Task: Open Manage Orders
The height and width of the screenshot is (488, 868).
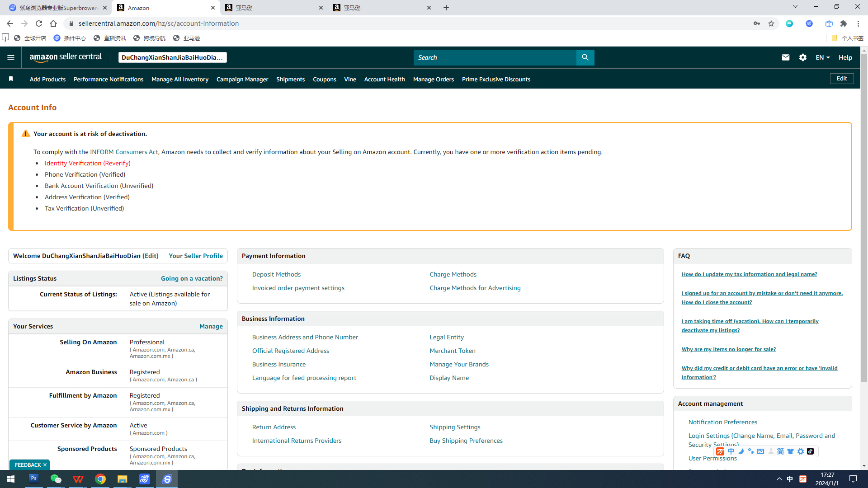Action: pos(433,79)
